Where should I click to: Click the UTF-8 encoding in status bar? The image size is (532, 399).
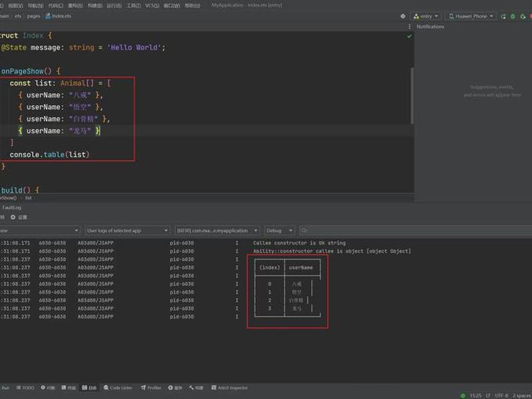click(501, 396)
